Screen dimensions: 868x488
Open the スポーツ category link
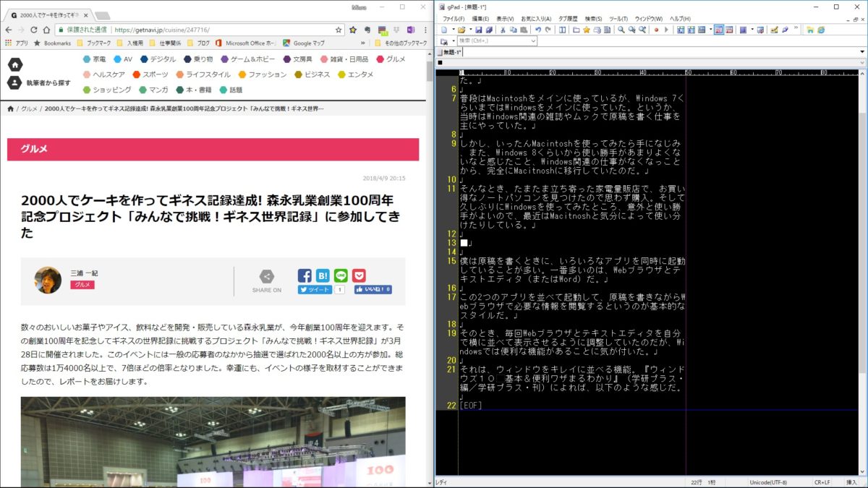click(150, 74)
